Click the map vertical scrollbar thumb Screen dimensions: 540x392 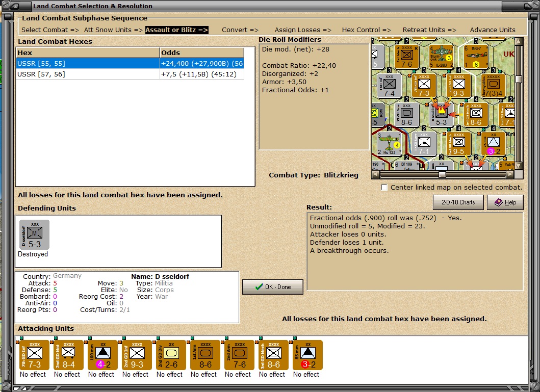[x=519, y=79]
